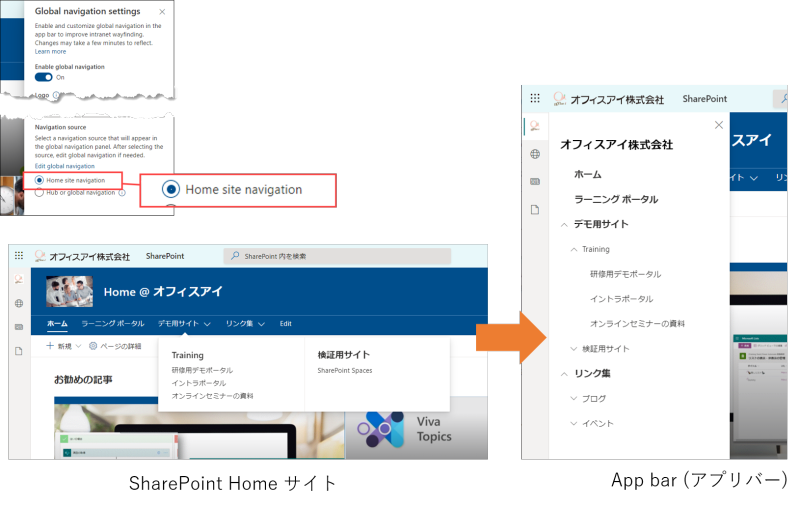
Task: Open 研修用デモポータル in navigation panel
Action: [x=626, y=274]
